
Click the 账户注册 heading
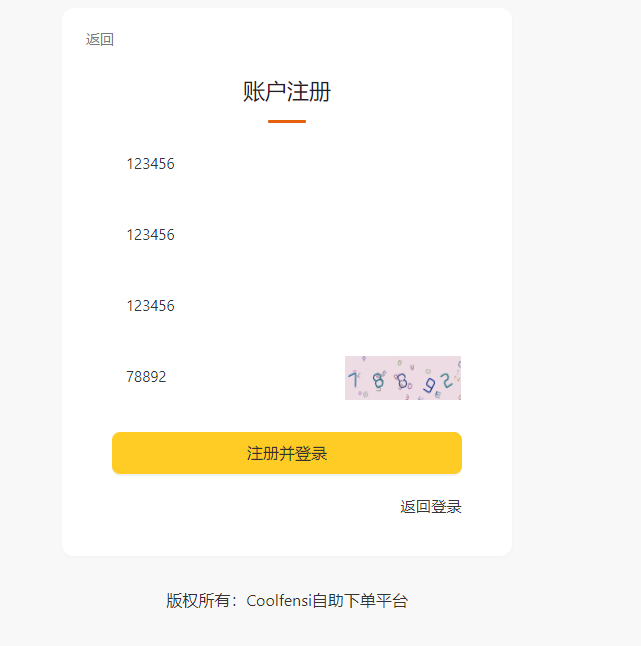point(287,91)
